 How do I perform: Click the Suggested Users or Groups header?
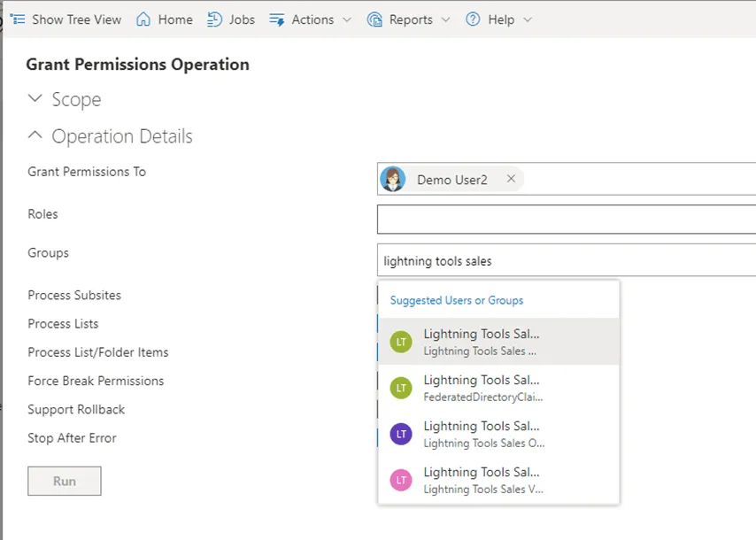coord(457,300)
